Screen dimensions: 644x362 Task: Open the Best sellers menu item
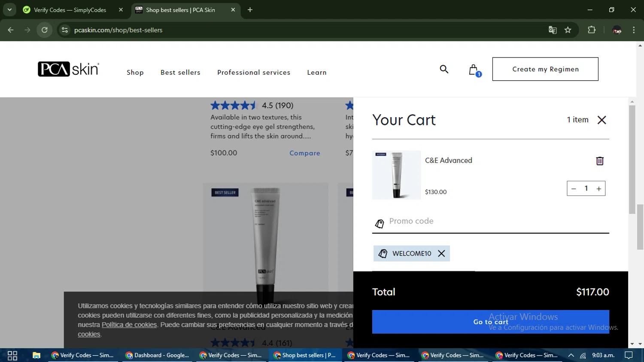click(180, 73)
